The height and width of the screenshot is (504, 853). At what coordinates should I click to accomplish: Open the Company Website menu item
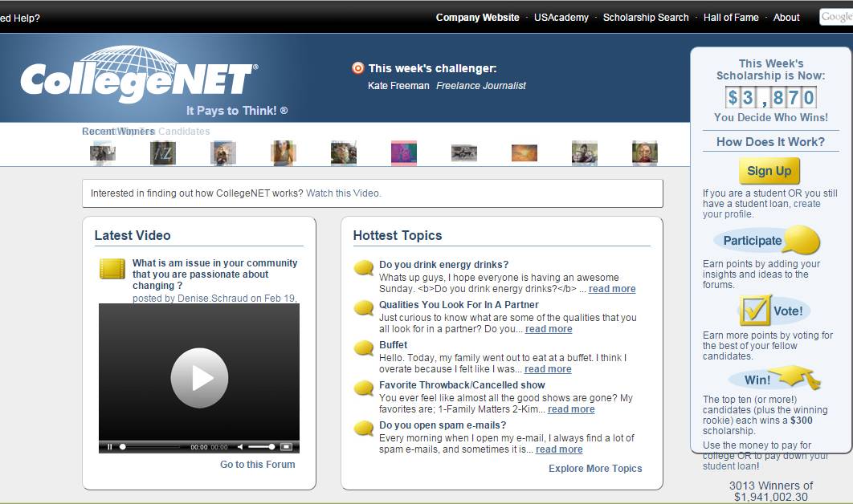pyautogui.click(x=477, y=18)
